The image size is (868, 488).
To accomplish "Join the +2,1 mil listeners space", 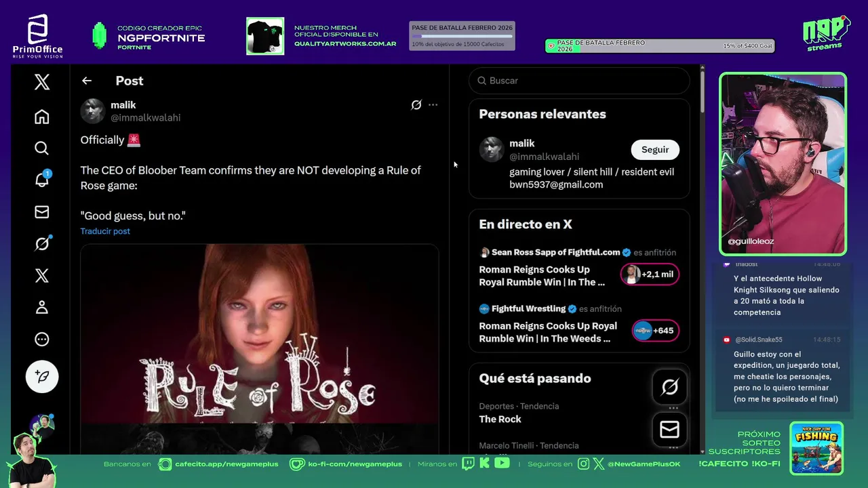I will pos(650,274).
